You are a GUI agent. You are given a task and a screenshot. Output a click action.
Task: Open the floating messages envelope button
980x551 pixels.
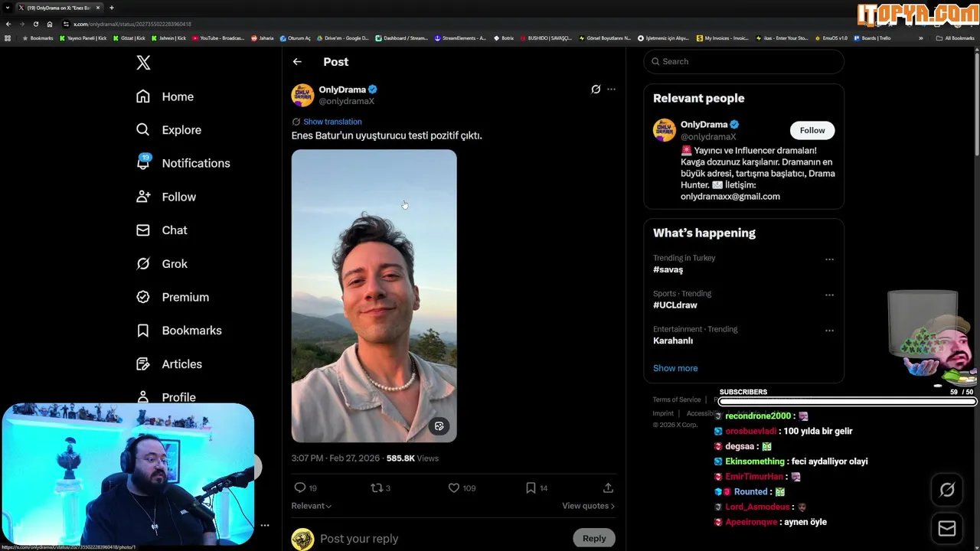click(x=947, y=529)
